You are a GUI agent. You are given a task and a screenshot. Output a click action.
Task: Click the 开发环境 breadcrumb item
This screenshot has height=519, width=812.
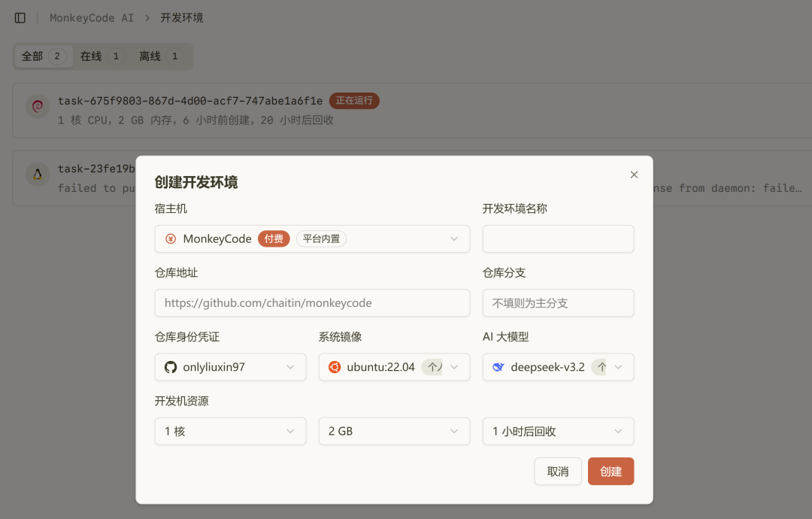182,18
